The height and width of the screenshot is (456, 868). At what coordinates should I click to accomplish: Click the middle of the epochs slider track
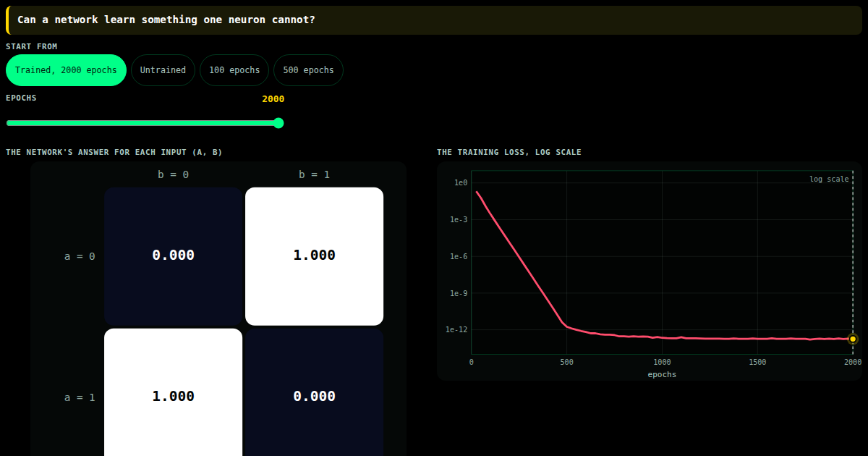pos(145,123)
